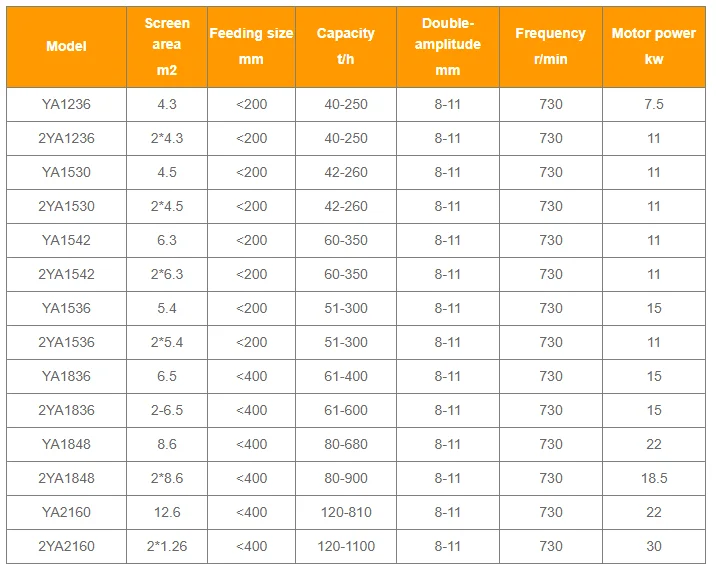Select the Screen area m2 header
Screen dimensions: 716x579
tap(167, 46)
